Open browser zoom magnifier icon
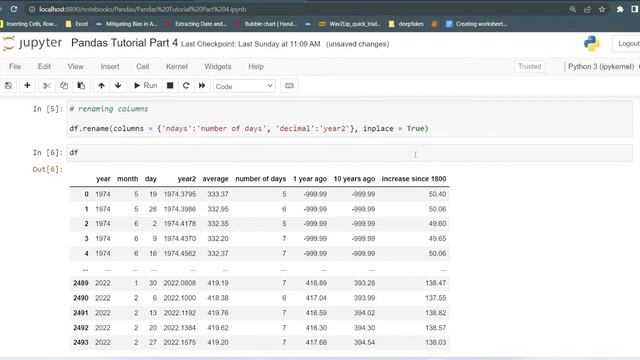The image size is (640, 360). pos(573,9)
